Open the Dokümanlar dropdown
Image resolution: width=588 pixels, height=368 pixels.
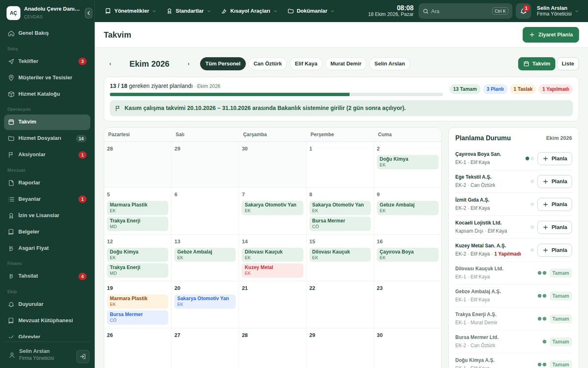tap(311, 11)
